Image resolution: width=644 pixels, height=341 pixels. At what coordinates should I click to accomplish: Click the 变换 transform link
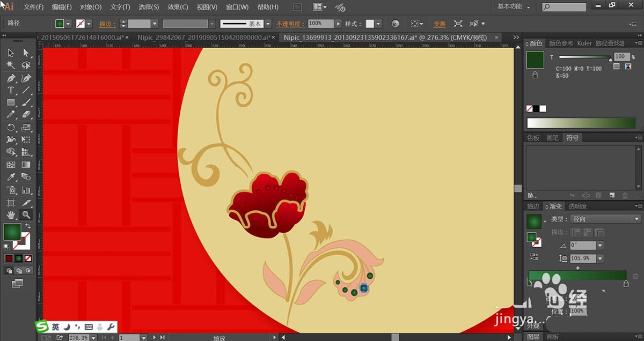(440, 24)
